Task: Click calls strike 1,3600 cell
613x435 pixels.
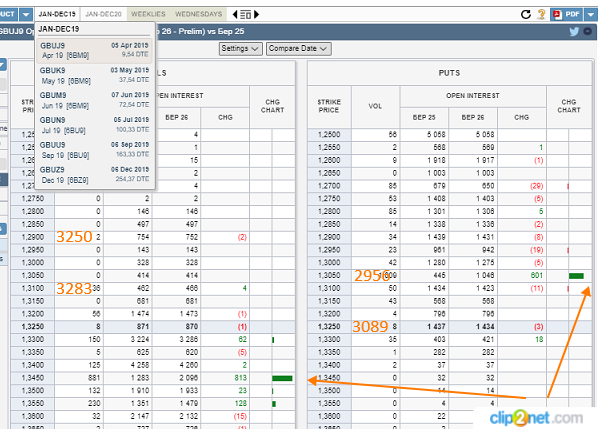Action: (33, 417)
